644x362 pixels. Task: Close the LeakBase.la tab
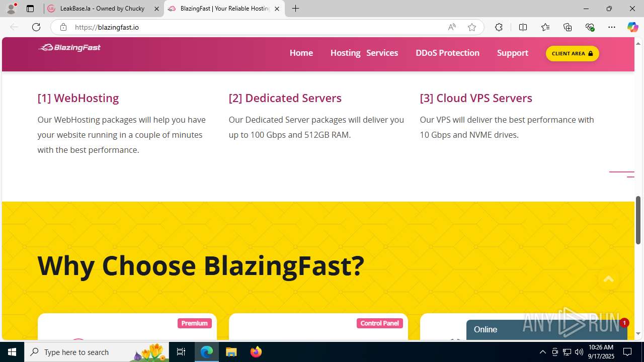(x=156, y=9)
